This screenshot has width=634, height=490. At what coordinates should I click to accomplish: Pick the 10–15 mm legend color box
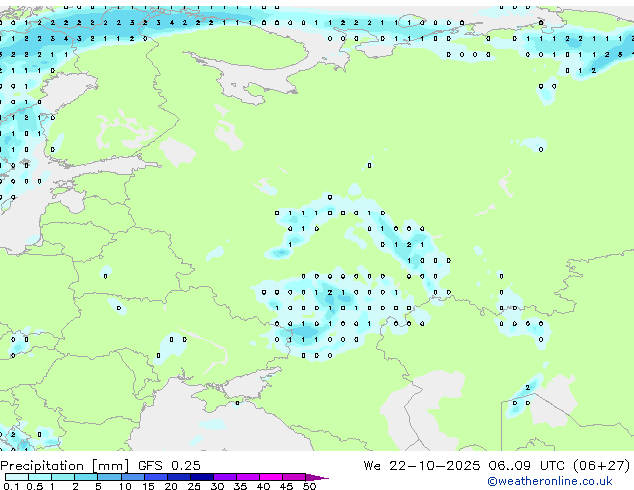(x=132, y=477)
